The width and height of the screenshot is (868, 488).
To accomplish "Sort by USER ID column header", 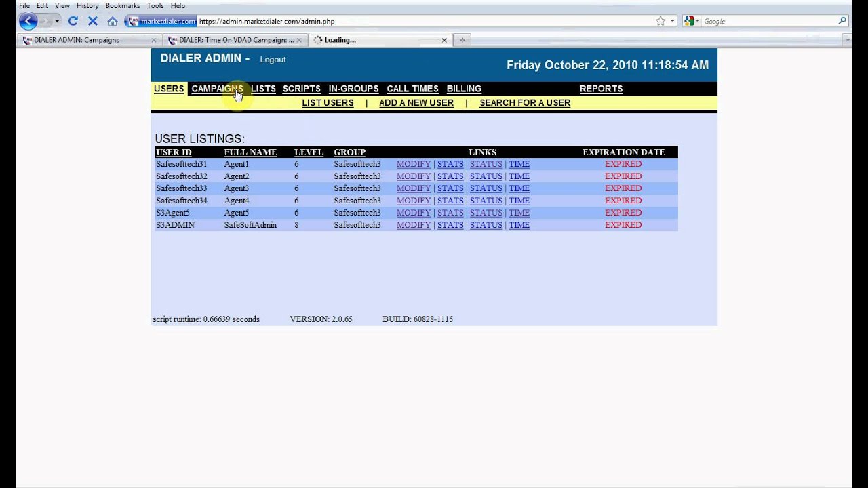I will (174, 152).
